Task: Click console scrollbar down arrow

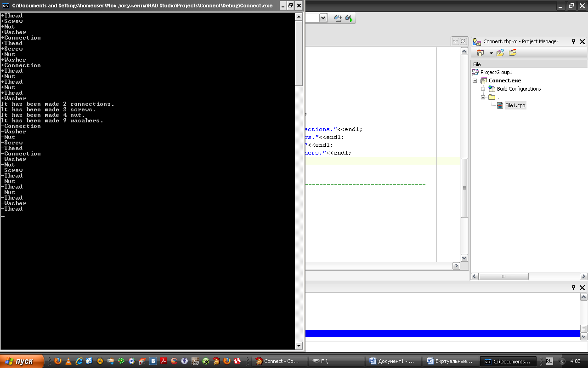Action: 299,345
